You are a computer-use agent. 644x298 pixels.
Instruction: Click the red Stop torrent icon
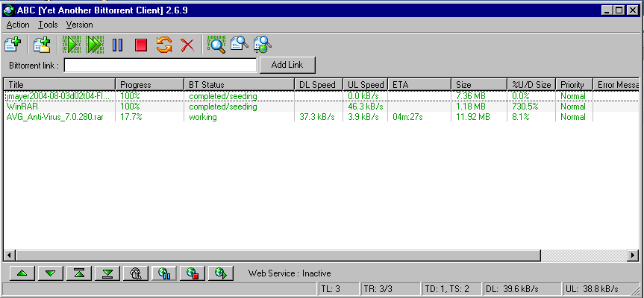coord(141,45)
